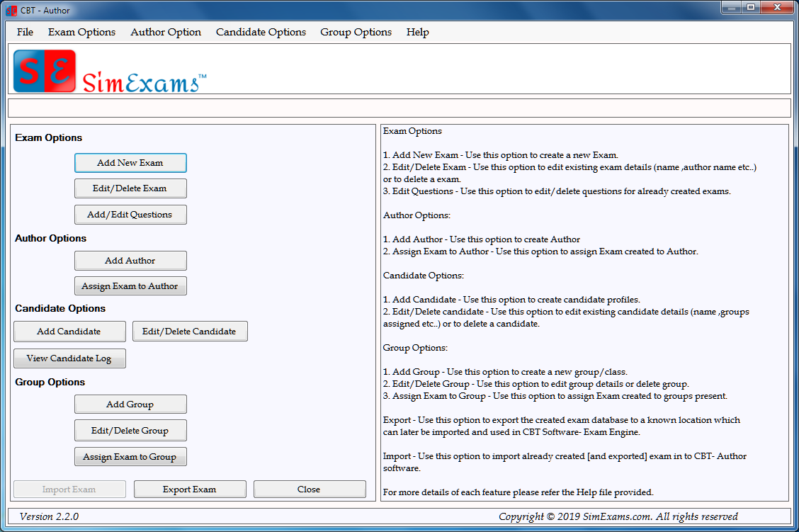Click the 'For more details of each feature' text
This screenshot has height=532, width=799.
pyautogui.click(x=518, y=492)
